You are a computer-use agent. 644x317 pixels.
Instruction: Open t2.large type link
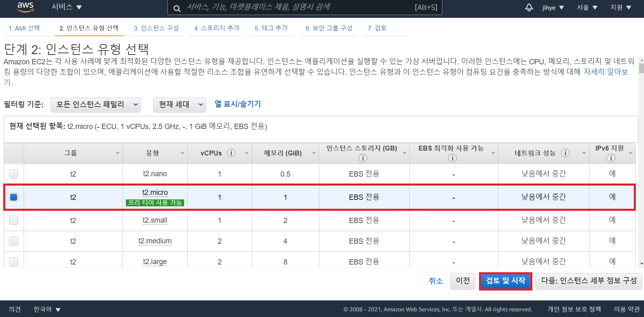point(155,262)
